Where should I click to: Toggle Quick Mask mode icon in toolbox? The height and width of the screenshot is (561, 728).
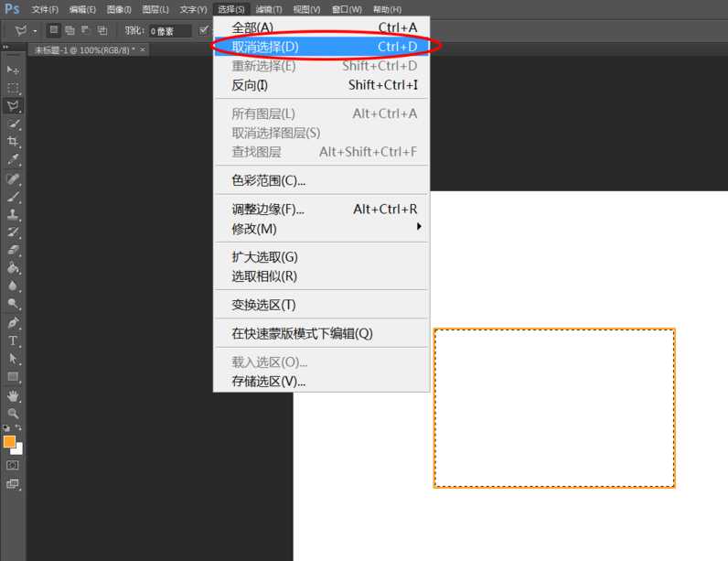click(13, 466)
